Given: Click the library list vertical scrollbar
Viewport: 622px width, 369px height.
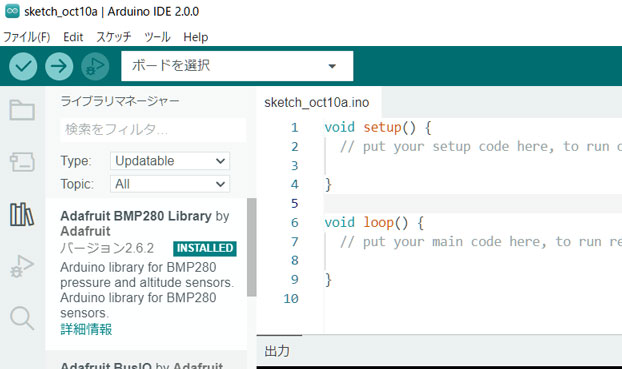Looking at the screenshot, I should pyautogui.click(x=251, y=247).
